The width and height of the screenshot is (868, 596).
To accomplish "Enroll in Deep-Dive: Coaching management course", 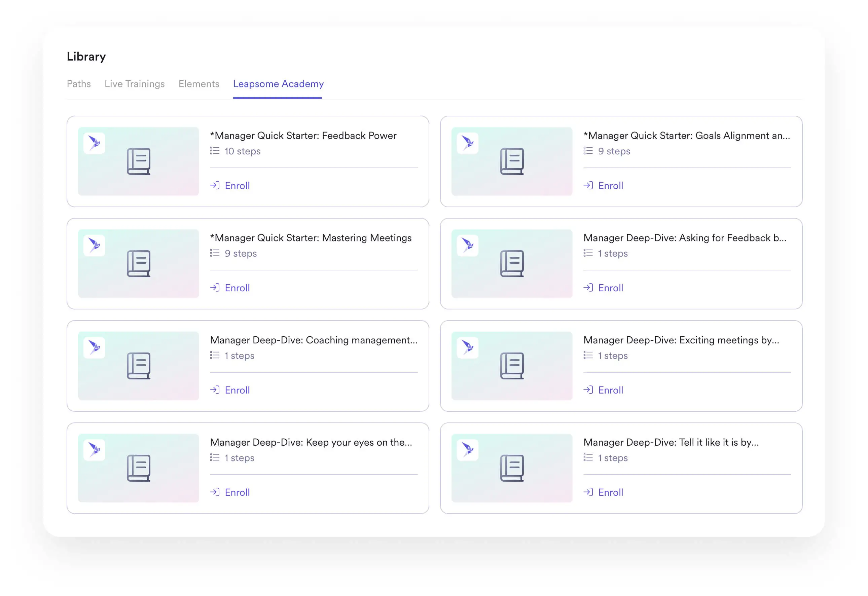I will coord(230,390).
